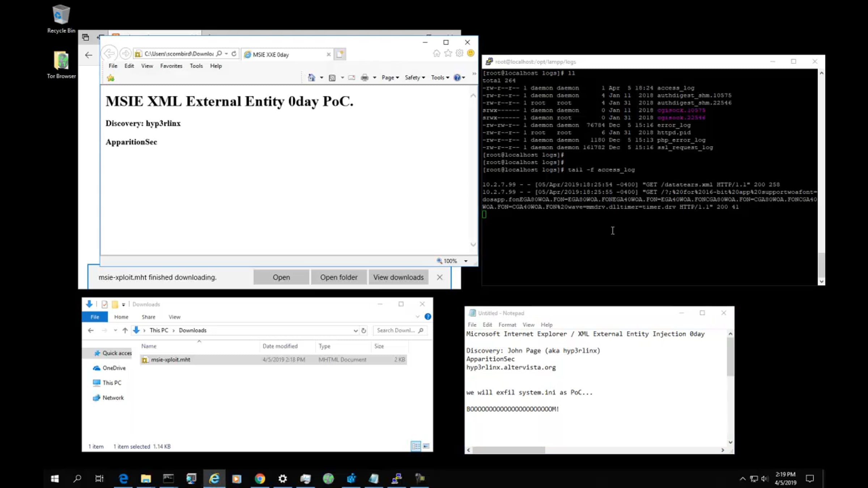Screen dimensions: 868x488
Task: Click Open in the download notification bar
Action: click(281, 277)
